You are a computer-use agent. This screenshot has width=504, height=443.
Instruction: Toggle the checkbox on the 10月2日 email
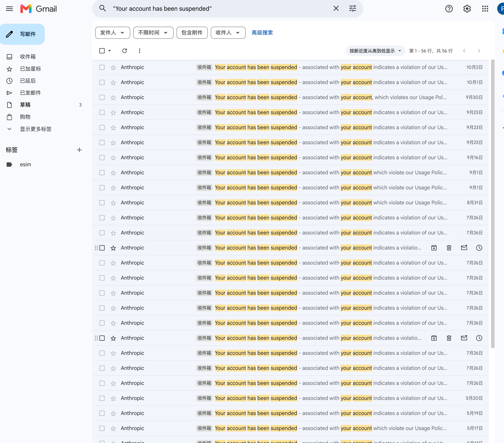102,67
